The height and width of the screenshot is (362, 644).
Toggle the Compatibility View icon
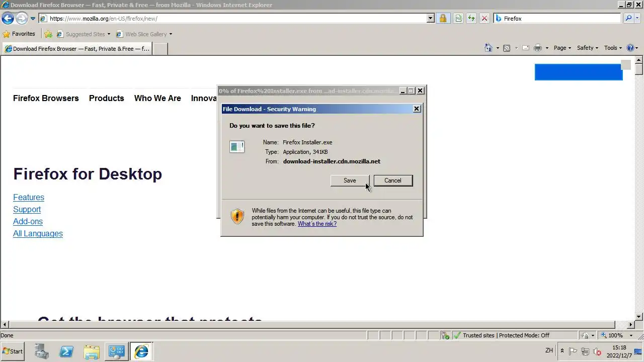(x=458, y=19)
